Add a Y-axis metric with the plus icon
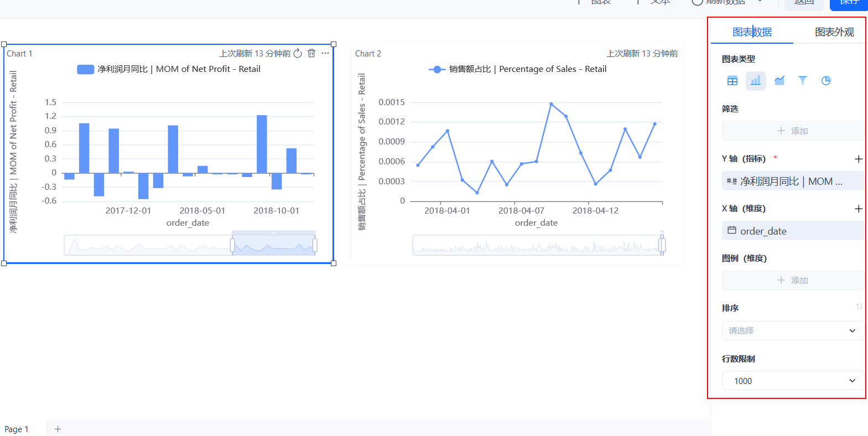Viewport: 868px width, 436px height. pos(859,159)
